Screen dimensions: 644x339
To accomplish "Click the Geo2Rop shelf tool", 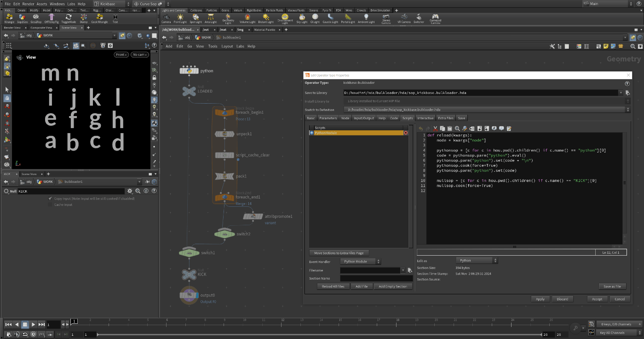I will pyautogui.click(x=36, y=18).
